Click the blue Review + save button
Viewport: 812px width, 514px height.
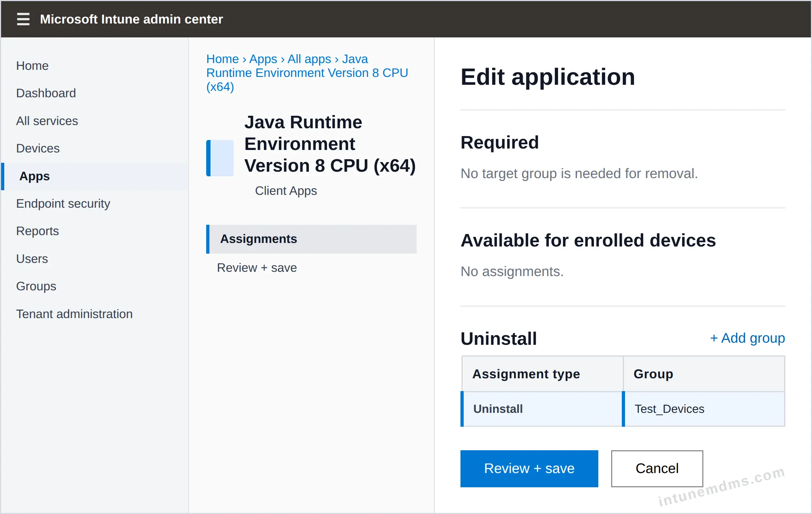(529, 468)
